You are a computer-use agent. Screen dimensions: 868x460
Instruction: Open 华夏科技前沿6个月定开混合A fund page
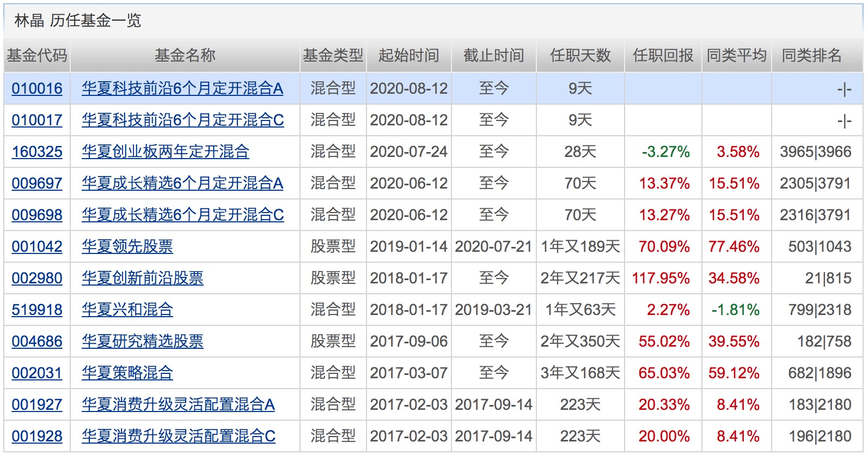(x=182, y=88)
